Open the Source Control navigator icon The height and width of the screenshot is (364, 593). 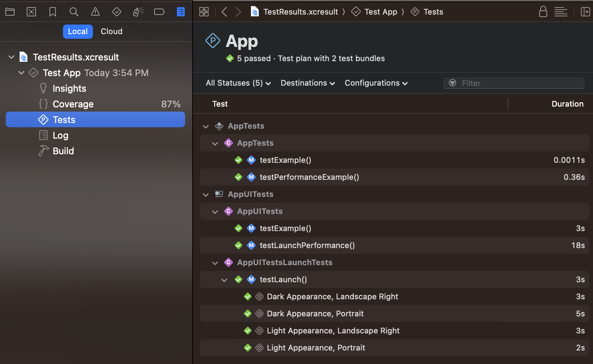click(31, 12)
